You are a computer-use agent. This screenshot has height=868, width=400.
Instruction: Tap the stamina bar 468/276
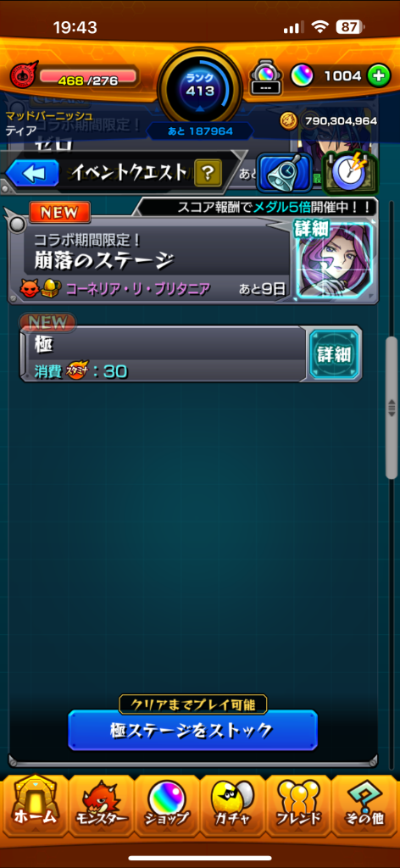[87, 81]
